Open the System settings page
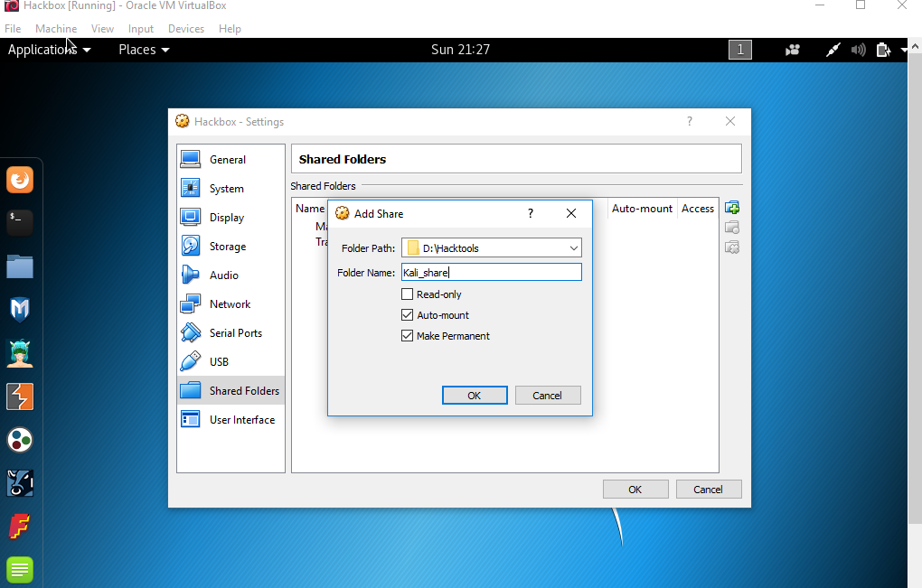 (230, 189)
